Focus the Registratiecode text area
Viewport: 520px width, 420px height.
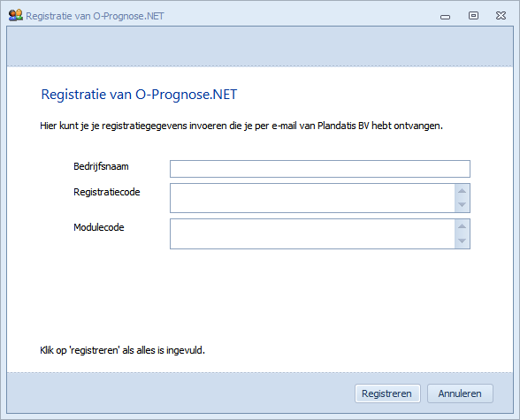(312, 198)
